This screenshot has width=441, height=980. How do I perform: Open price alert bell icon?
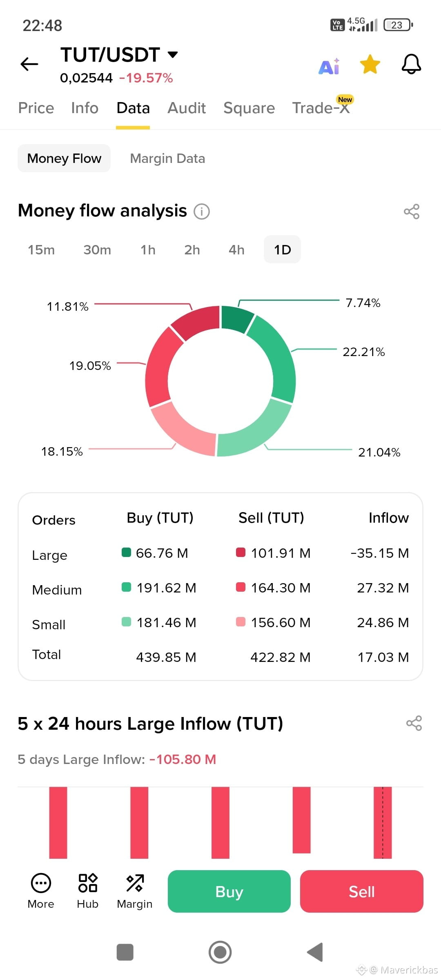411,64
